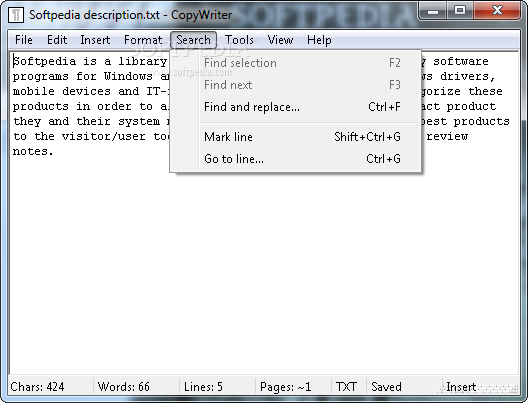This screenshot has width=528, height=403.
Task: Choose Find next in the menu
Action: pos(296,85)
